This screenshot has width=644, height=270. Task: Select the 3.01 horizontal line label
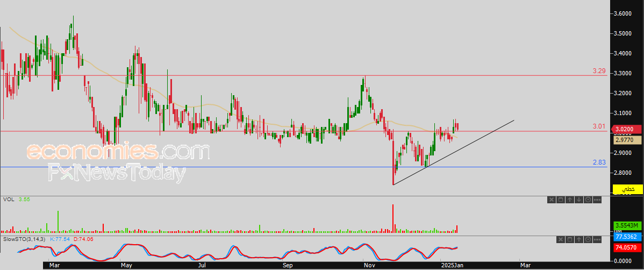599,126
